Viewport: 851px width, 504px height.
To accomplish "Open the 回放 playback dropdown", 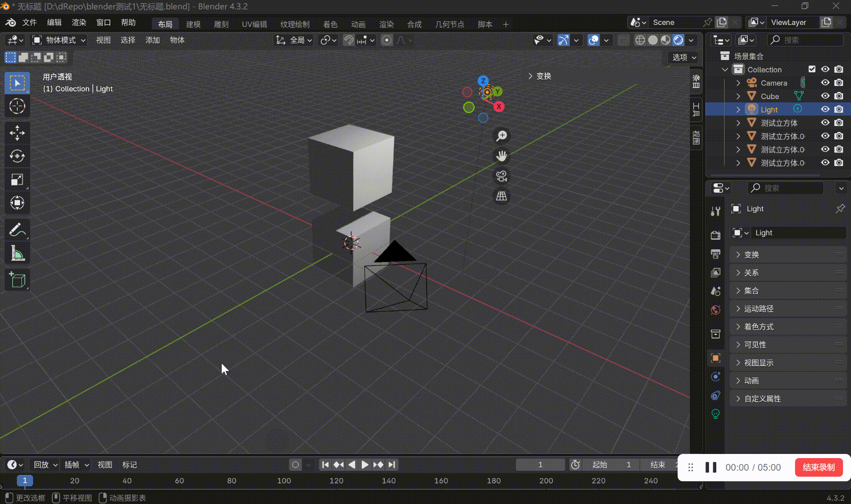I will point(46,464).
